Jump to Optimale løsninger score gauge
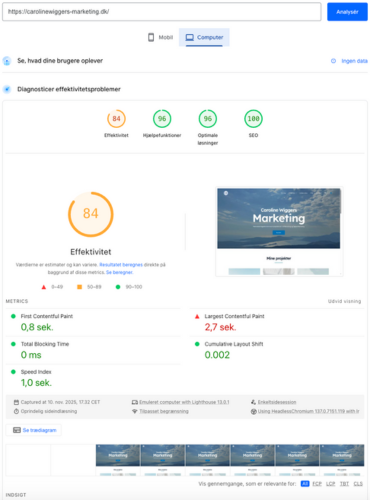Image resolution: width=370 pixels, height=500 pixels. [208, 119]
